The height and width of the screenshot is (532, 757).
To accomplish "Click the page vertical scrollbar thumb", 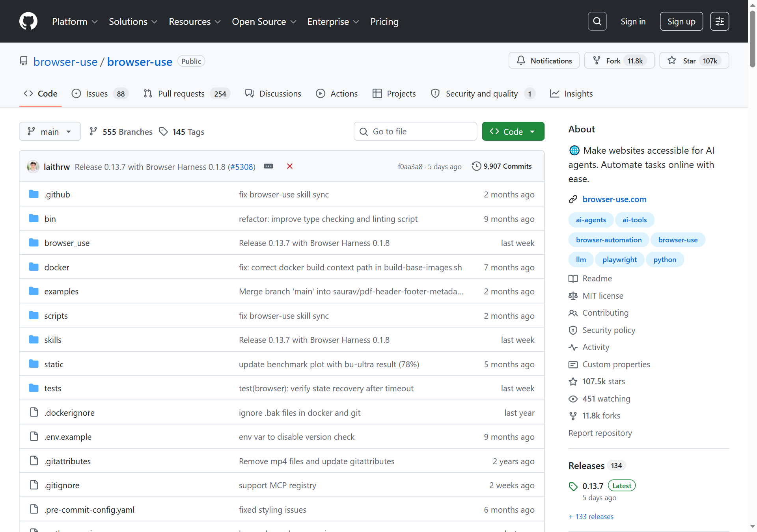I will click(x=753, y=39).
